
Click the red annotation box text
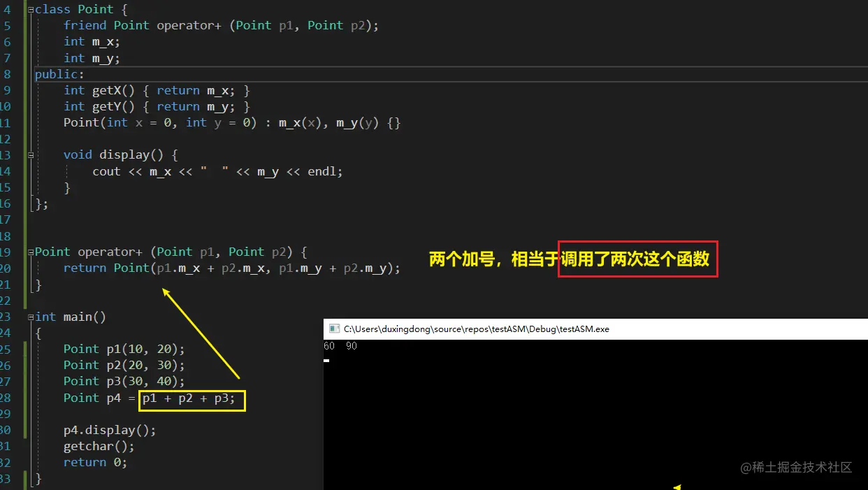[637, 259]
